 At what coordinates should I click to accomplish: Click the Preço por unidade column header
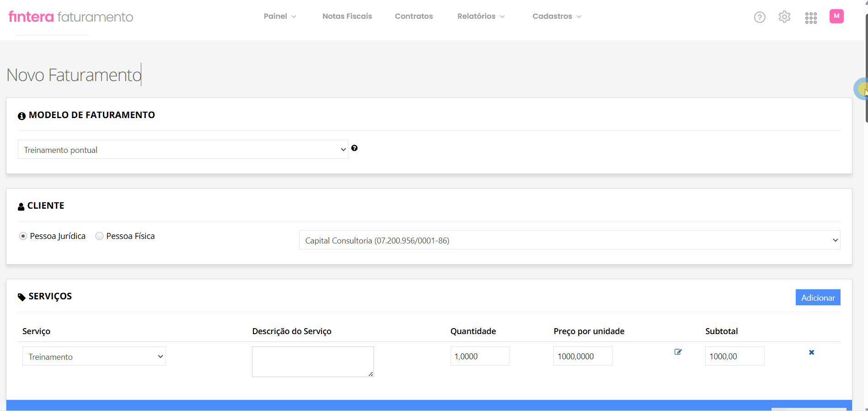[589, 331]
